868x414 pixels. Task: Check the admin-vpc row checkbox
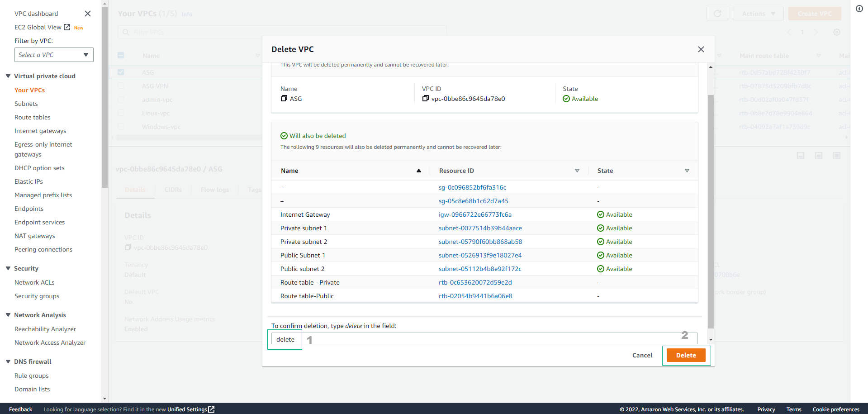121,99
